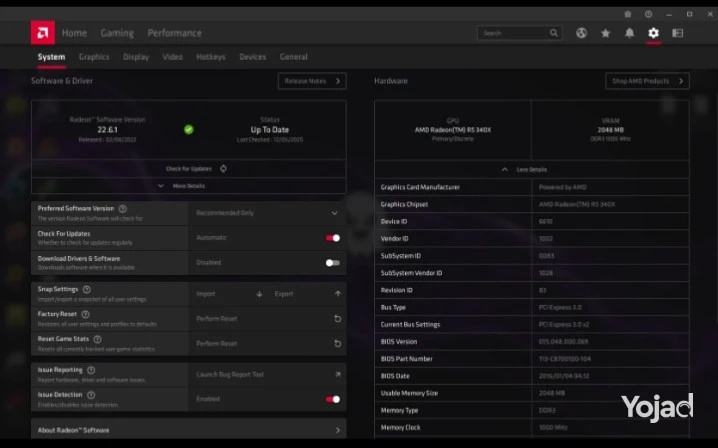This screenshot has height=448, width=718.
Task: Click the Check for Updates refresh icon
Action: click(223, 169)
